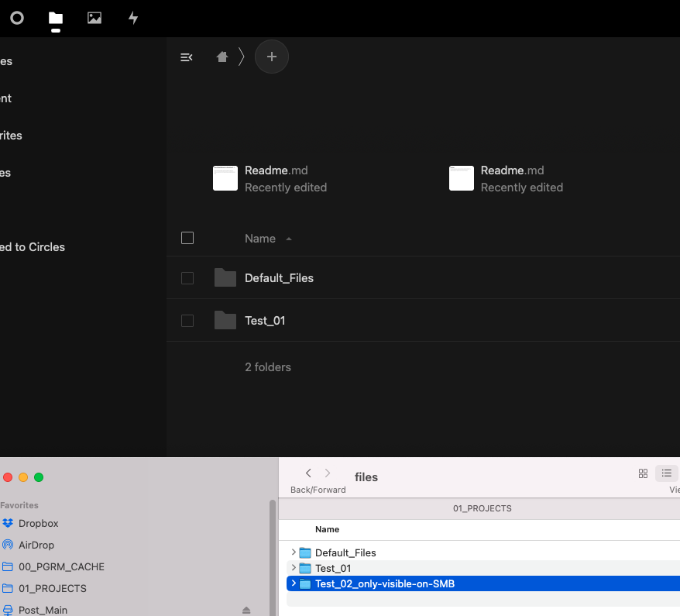Switch Finder to icon view
Screen dimensions: 680x616
tap(643, 473)
